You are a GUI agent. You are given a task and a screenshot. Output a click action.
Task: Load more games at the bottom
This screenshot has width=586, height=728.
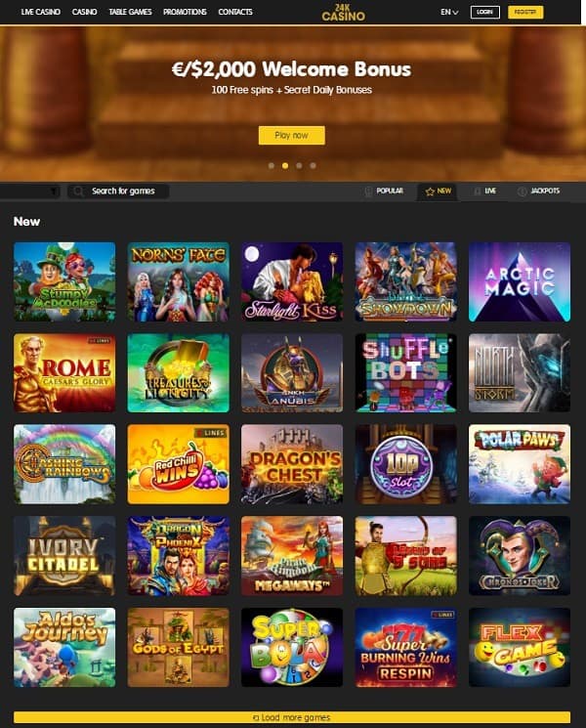[292, 717]
